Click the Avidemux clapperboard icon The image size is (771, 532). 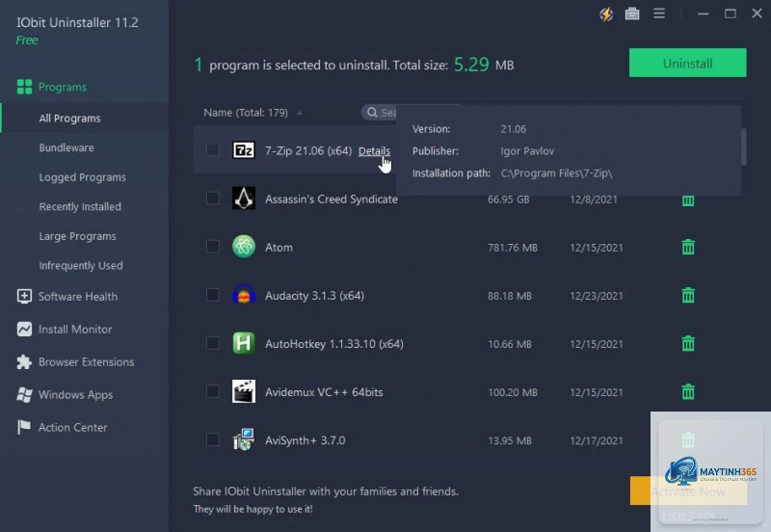(244, 391)
